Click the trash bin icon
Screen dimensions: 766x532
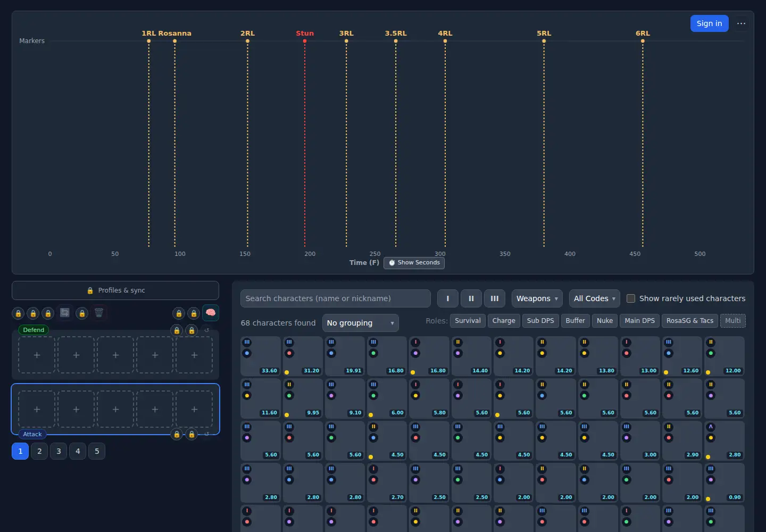click(x=99, y=313)
